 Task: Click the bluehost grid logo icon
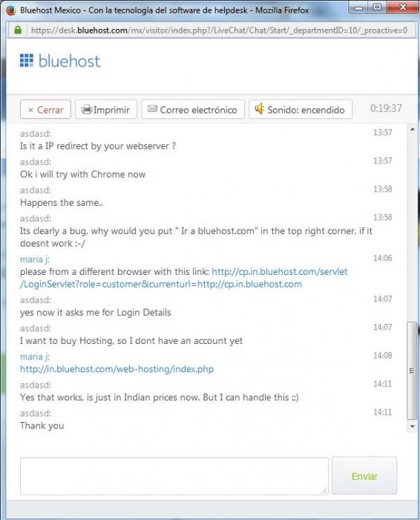pos(27,60)
